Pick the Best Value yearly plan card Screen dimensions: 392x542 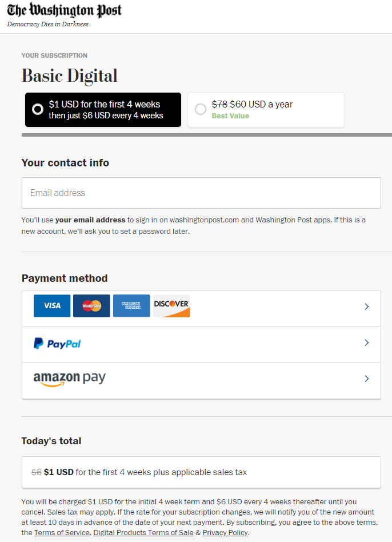pyautogui.click(x=266, y=110)
